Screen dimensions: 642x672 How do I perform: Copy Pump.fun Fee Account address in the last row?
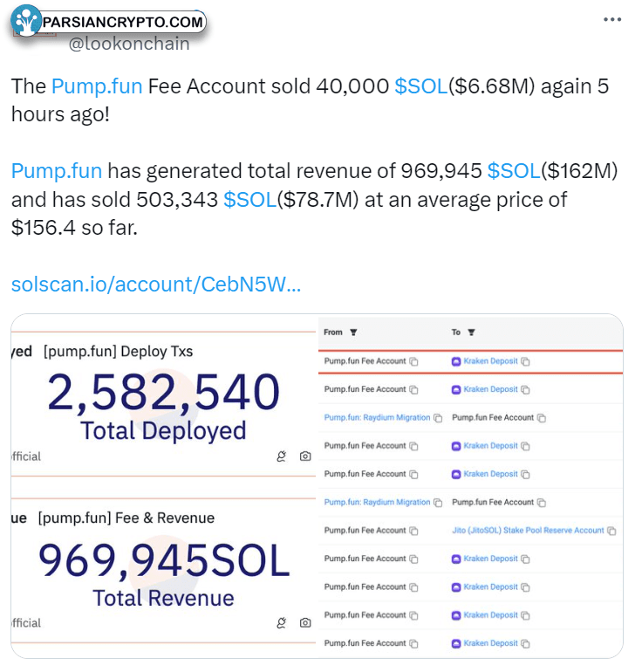pyautogui.click(x=413, y=643)
